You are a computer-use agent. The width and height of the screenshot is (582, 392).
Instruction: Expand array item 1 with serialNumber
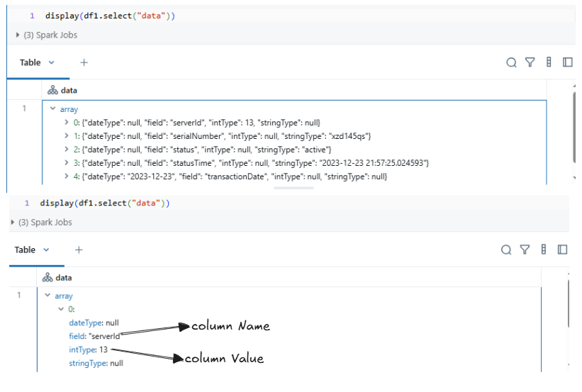click(67, 135)
